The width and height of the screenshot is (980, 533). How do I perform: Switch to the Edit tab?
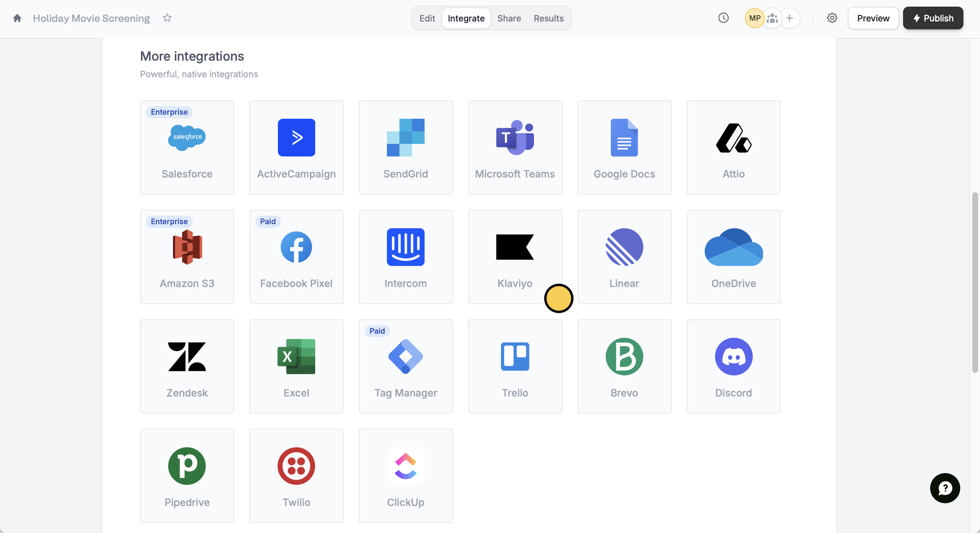pos(427,18)
